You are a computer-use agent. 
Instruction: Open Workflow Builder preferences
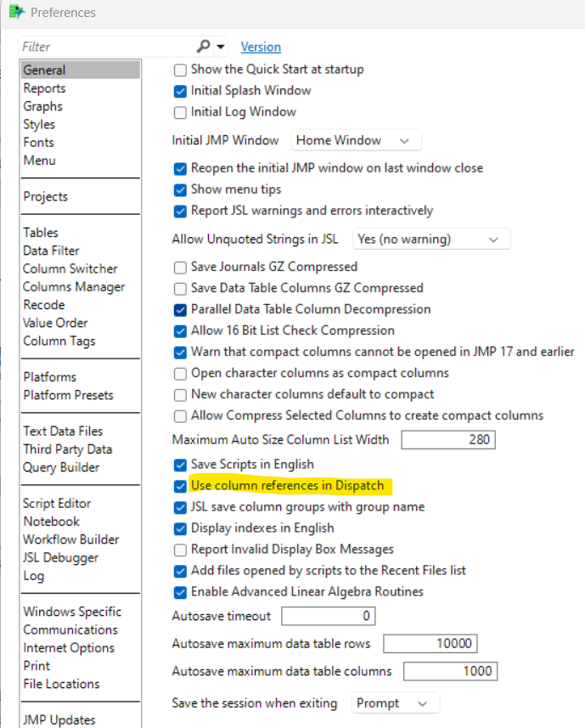(x=71, y=539)
